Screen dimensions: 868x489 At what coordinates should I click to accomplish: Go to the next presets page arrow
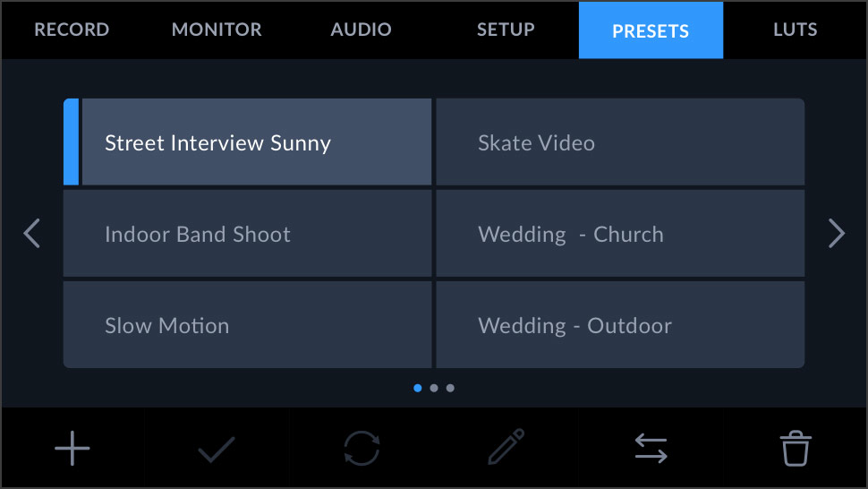tap(837, 233)
